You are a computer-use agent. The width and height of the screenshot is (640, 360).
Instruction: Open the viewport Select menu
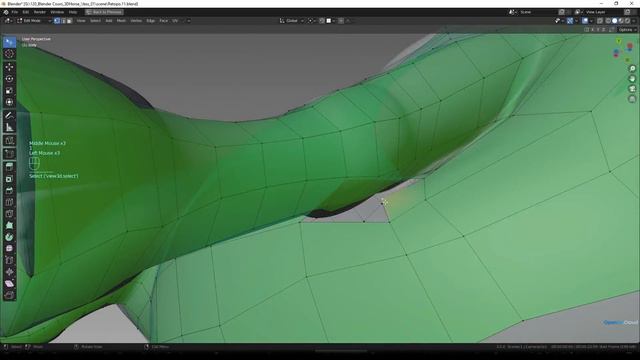96,21
